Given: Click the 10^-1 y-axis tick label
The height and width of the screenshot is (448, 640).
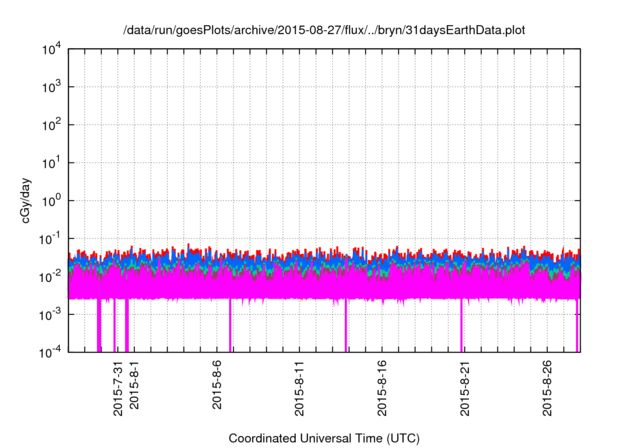Looking at the screenshot, I should coord(50,239).
